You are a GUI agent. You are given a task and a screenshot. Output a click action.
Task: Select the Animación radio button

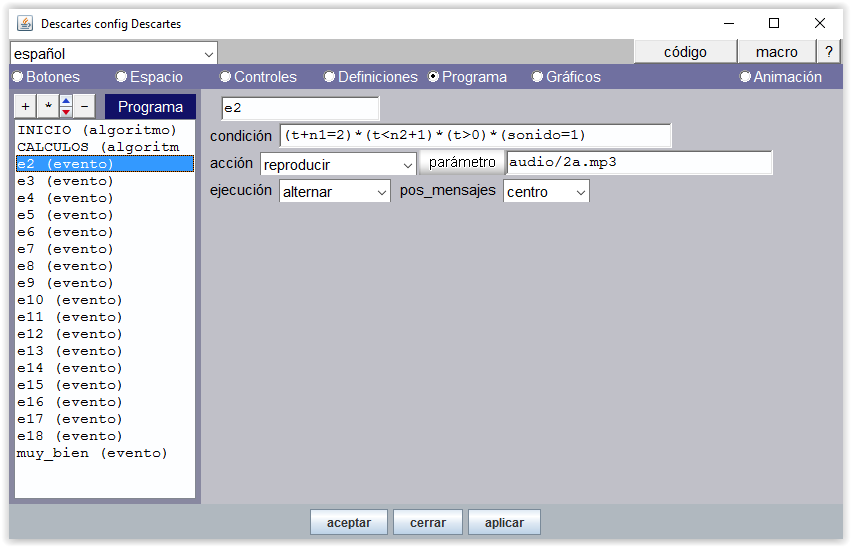coord(745,77)
